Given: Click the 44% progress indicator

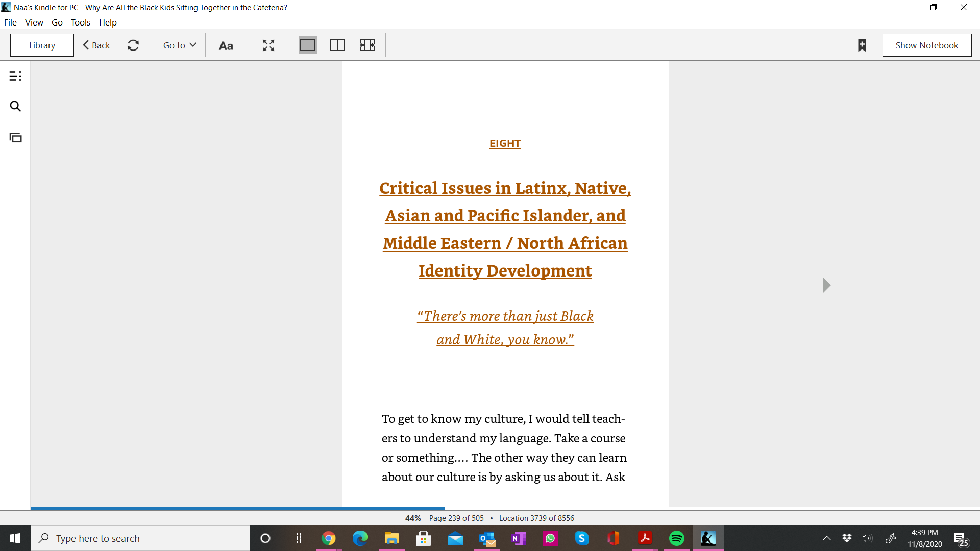Looking at the screenshot, I should coord(413,518).
